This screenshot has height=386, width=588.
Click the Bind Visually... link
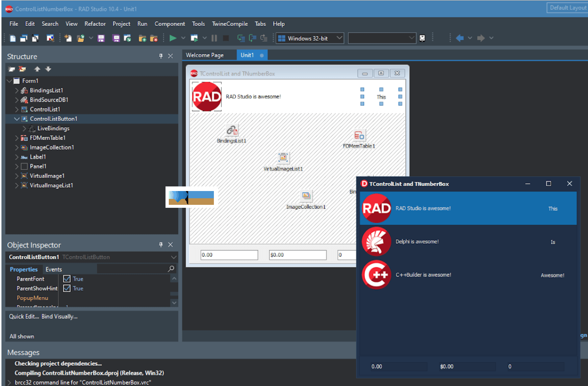point(60,317)
